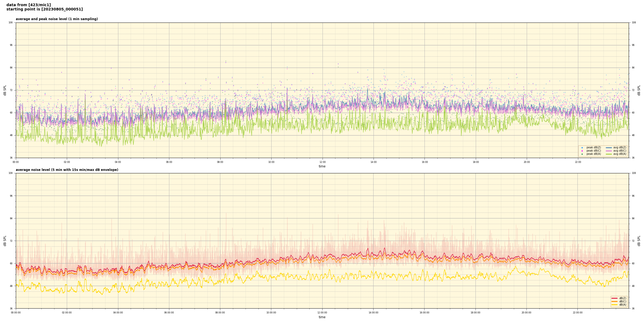Click the 'time' label under the lower chart
This screenshot has height=322, width=644.
click(322, 317)
